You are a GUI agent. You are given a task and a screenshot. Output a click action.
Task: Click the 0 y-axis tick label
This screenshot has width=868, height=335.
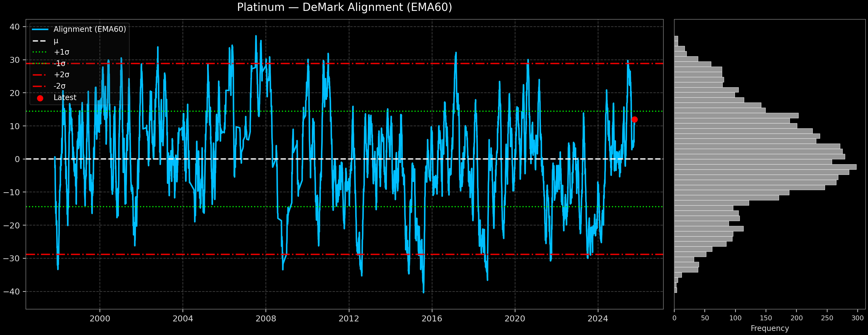(17, 159)
